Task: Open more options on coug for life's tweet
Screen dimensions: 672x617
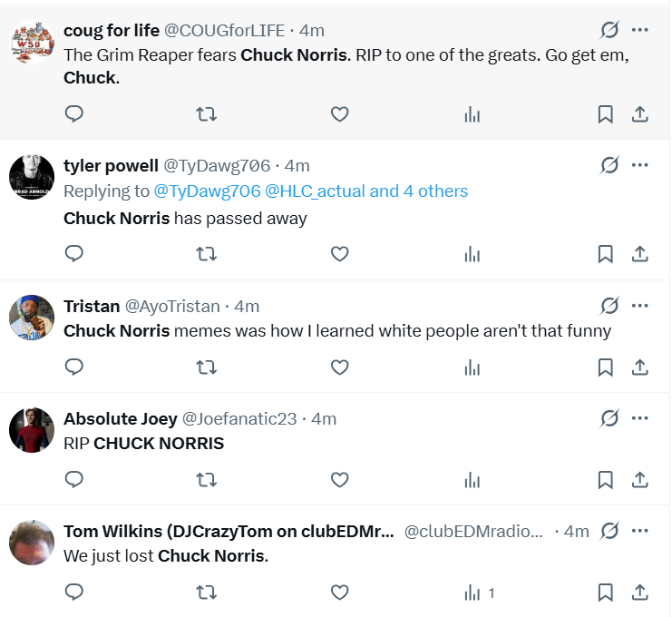Action: (x=640, y=30)
